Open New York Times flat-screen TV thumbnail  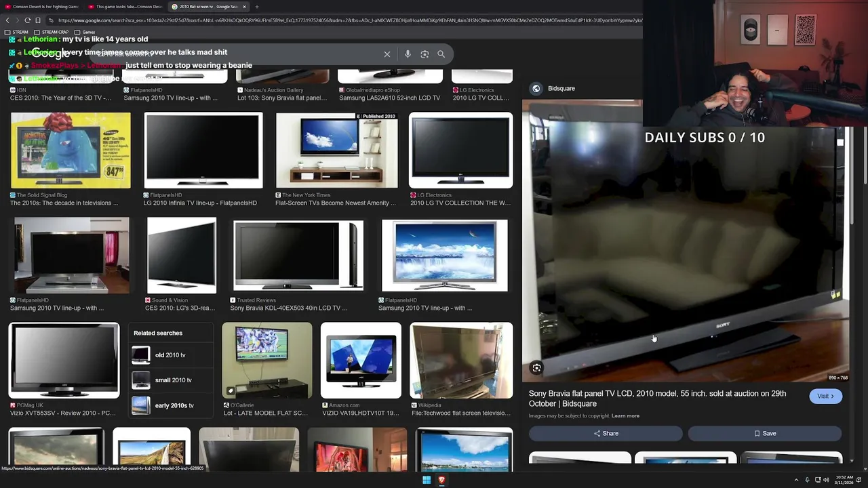click(x=337, y=150)
